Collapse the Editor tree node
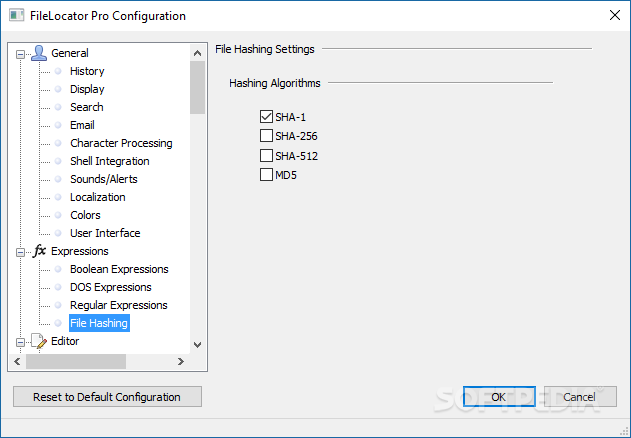Image resolution: width=631 pixels, height=438 pixels. (x=20, y=342)
